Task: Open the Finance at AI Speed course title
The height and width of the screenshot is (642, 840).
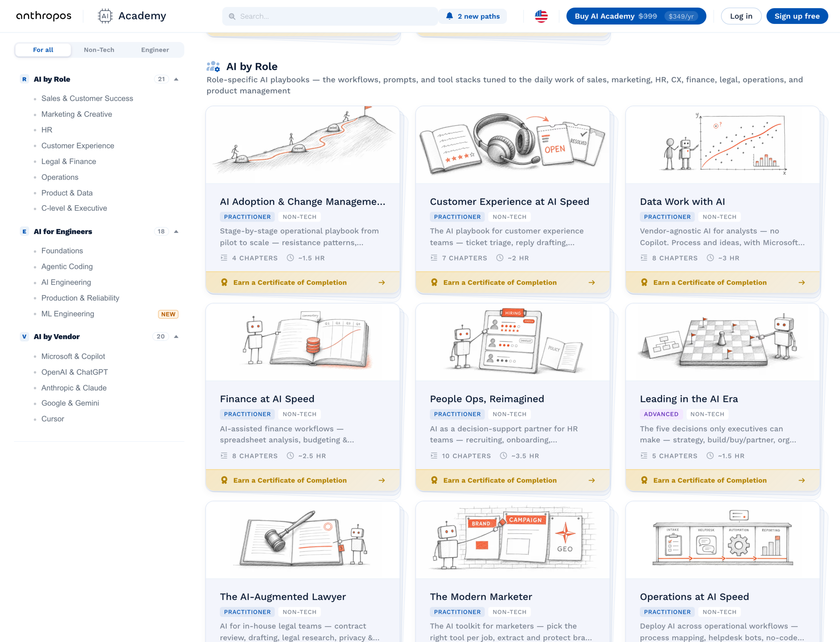Action: pos(267,399)
